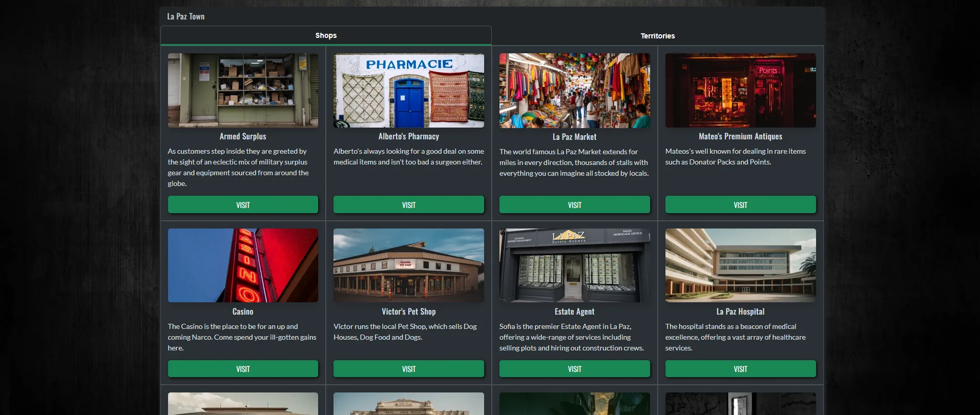Switch to the Territories tab
The height and width of the screenshot is (415, 980).
click(x=657, y=36)
